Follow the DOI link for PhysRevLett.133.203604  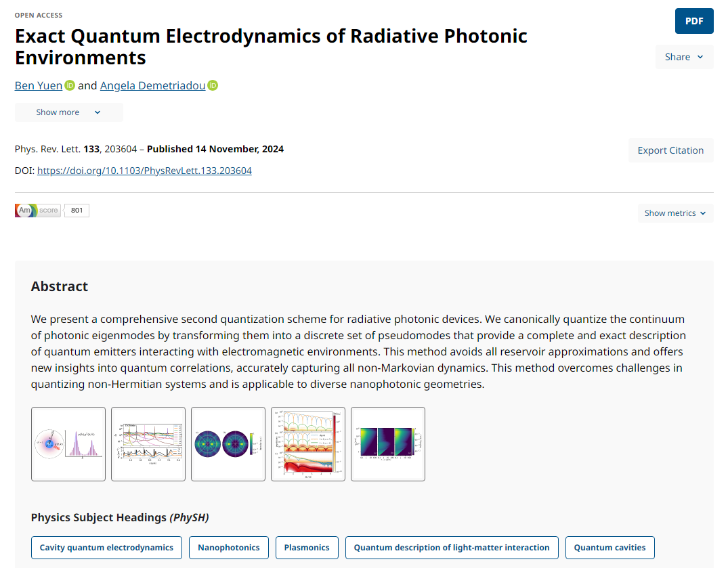click(x=144, y=171)
